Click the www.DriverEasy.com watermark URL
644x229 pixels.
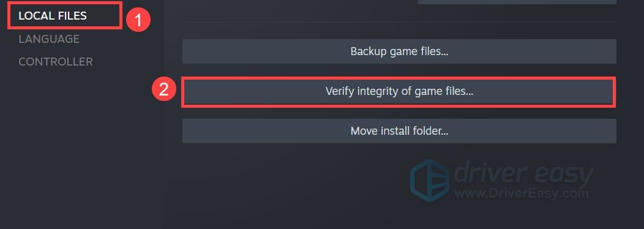tap(521, 192)
